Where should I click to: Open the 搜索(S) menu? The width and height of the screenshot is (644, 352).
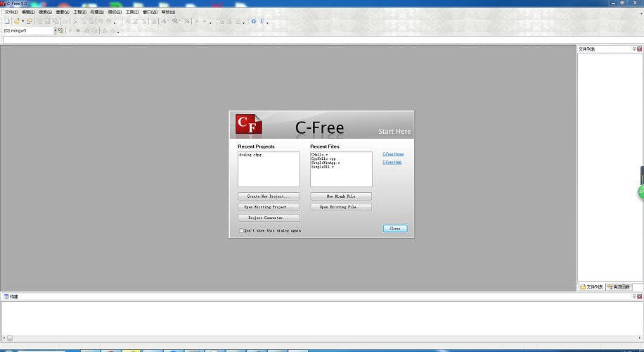(x=45, y=12)
